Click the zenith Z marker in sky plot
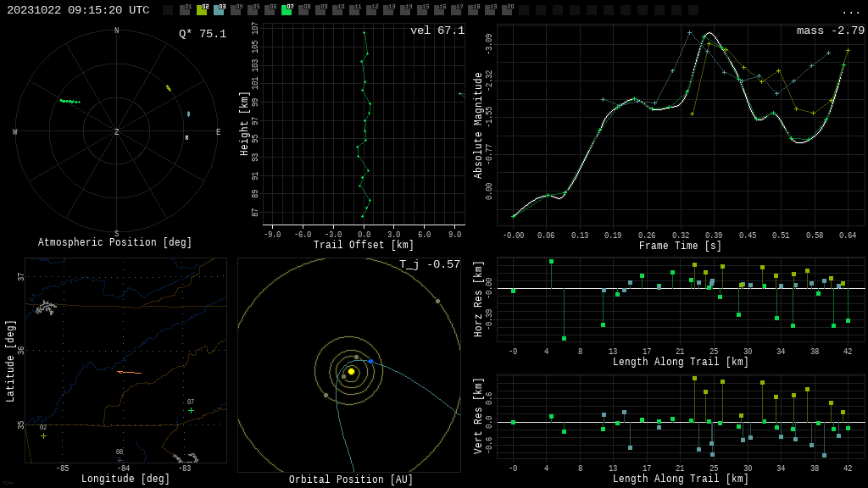The height and width of the screenshot is (488, 868). click(x=117, y=132)
